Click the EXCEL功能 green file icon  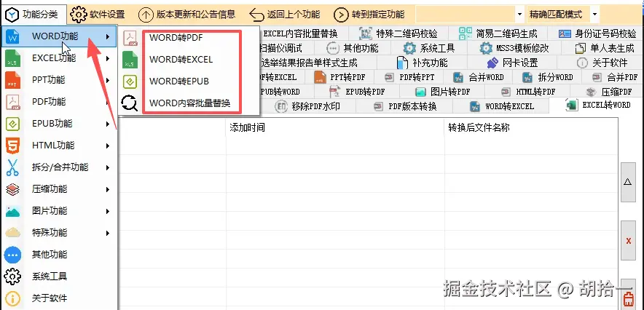coord(12,59)
